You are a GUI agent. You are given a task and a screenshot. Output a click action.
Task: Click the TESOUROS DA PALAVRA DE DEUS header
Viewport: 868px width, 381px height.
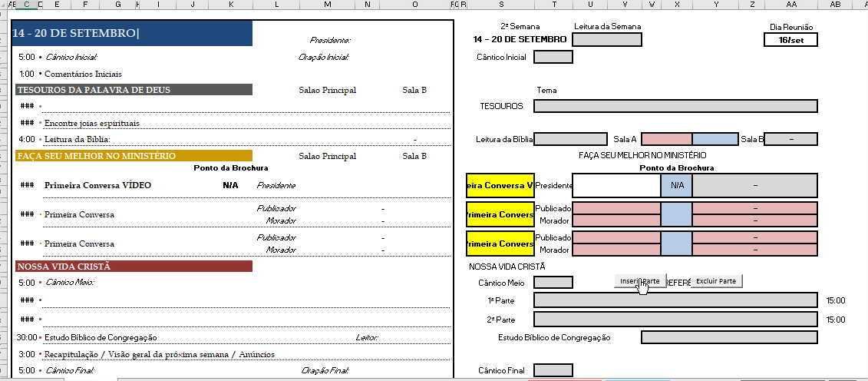click(x=134, y=90)
